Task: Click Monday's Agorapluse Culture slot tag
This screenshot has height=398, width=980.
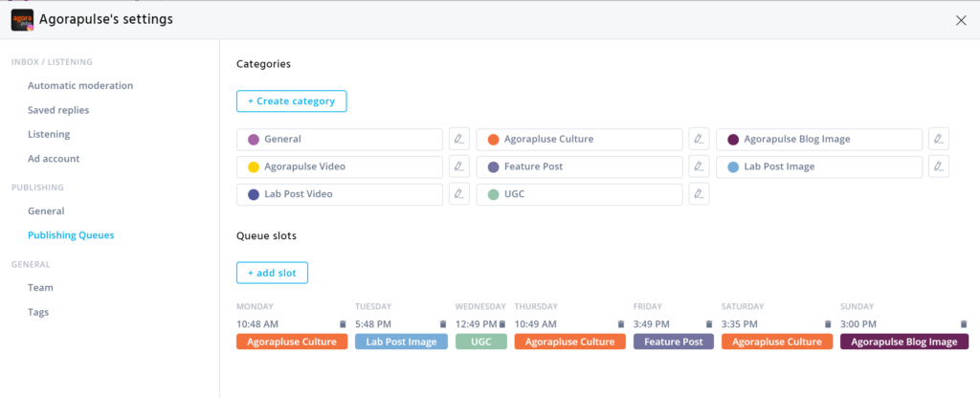Action: point(292,342)
